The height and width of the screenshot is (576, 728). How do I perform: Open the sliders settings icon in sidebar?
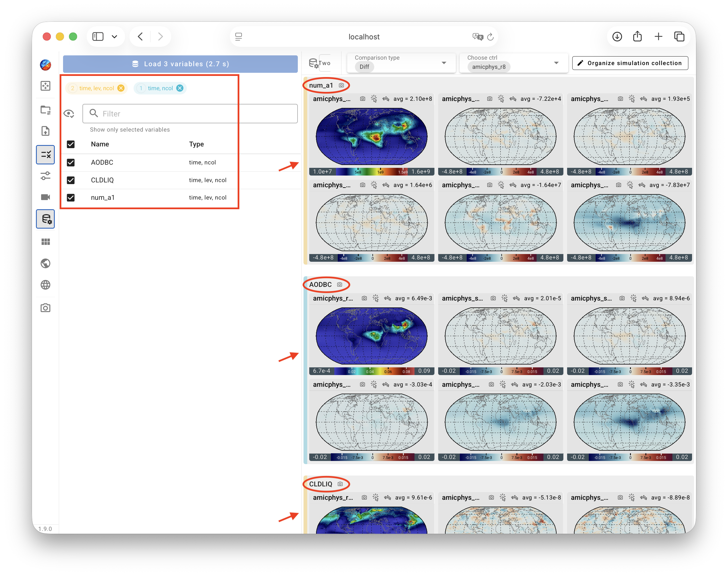click(46, 176)
